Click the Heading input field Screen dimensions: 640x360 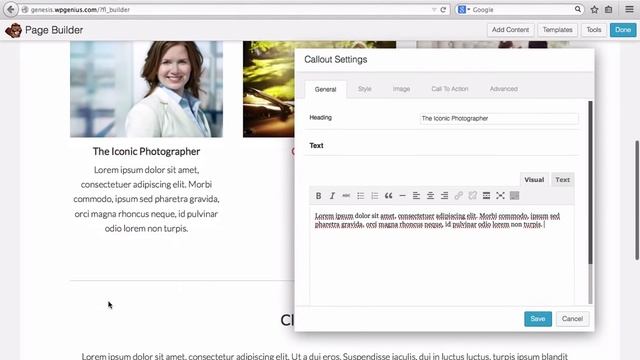pos(499,118)
